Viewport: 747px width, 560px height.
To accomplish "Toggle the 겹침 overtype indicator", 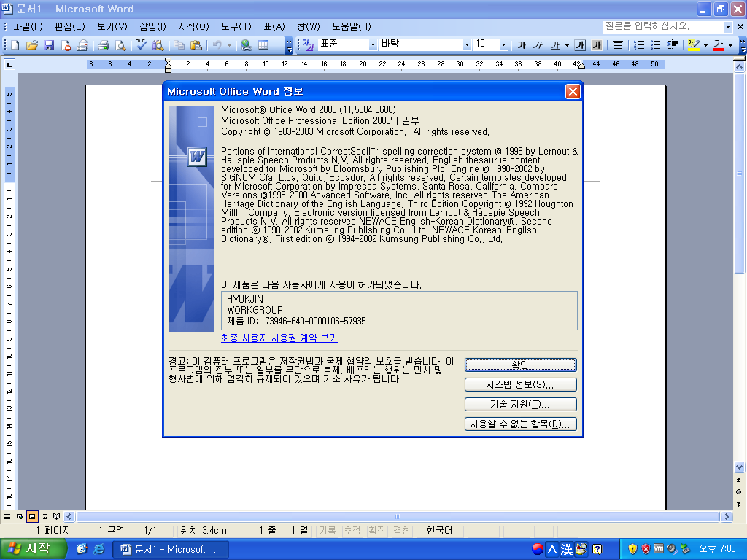I will pos(402,531).
